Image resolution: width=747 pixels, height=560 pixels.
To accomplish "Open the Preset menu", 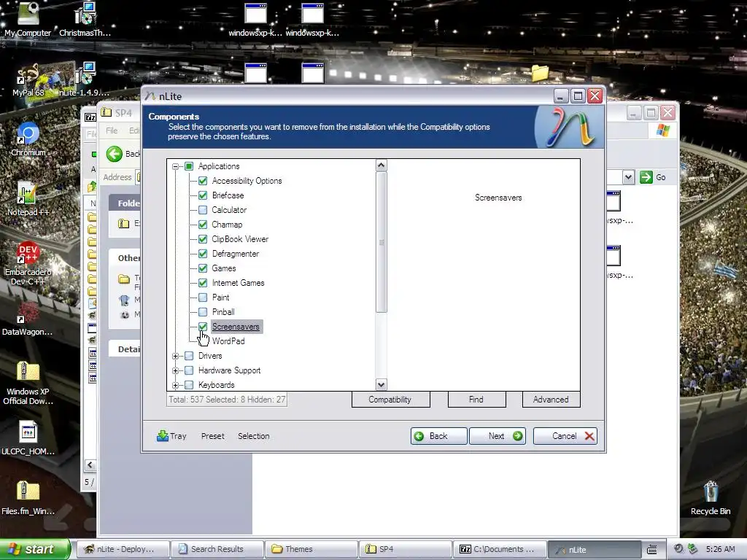I will (x=212, y=436).
